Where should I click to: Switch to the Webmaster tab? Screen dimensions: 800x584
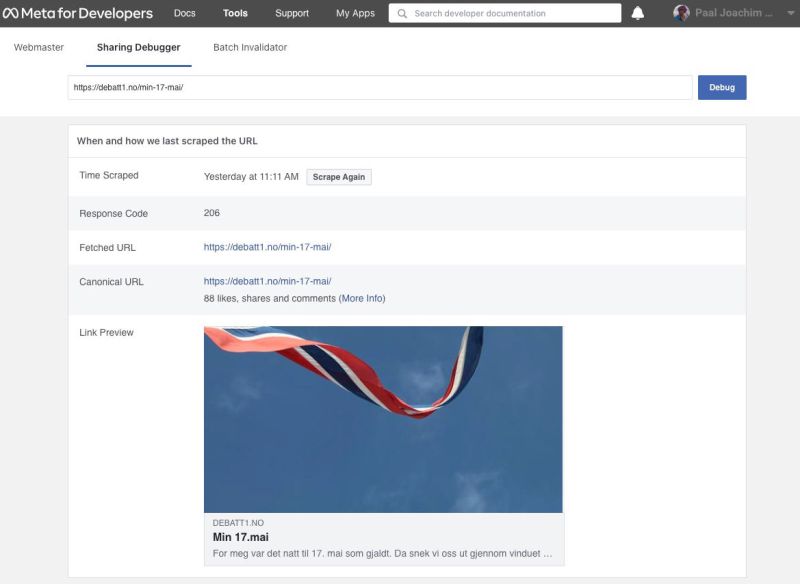tap(39, 47)
